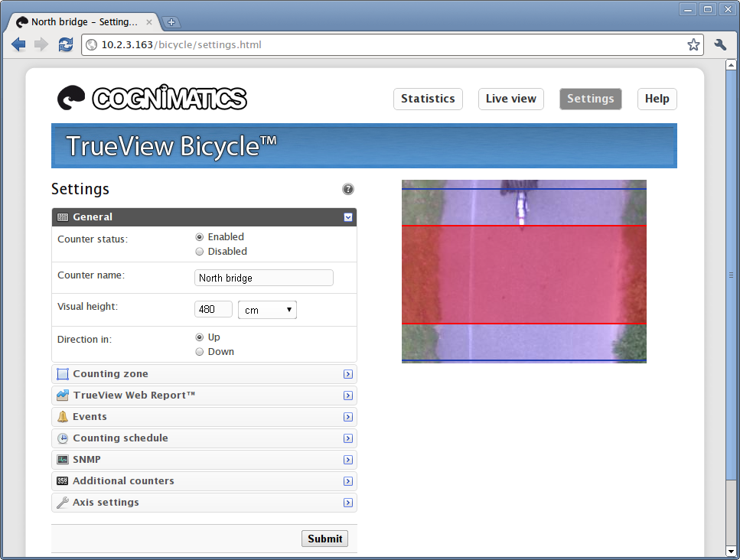Click the scrollbar down arrow

(731, 551)
